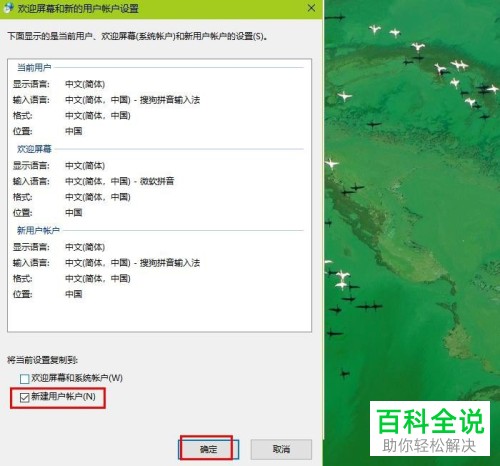Image resolution: width=500 pixels, height=466 pixels.
Task: Click the description text 下面显示的是当前用户
Action: pyautogui.click(x=137, y=36)
